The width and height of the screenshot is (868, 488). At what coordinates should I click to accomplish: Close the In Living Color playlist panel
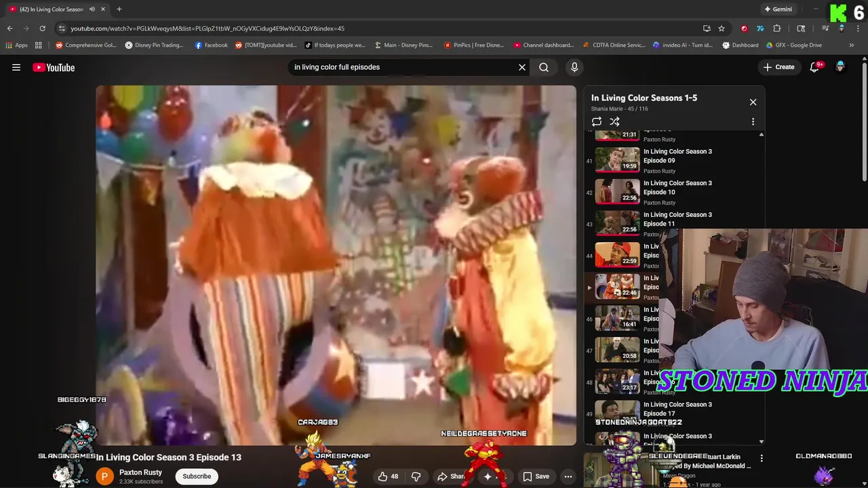pos(753,102)
